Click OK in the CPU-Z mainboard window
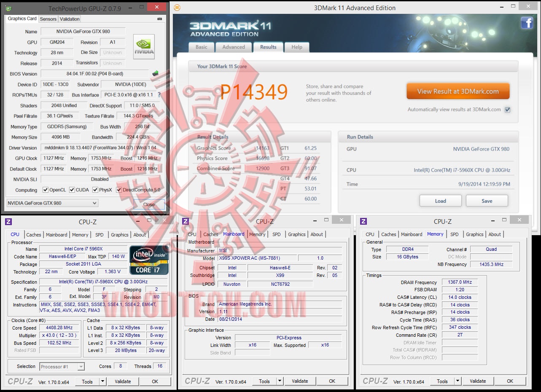The height and width of the screenshot is (392, 541). 332,381
